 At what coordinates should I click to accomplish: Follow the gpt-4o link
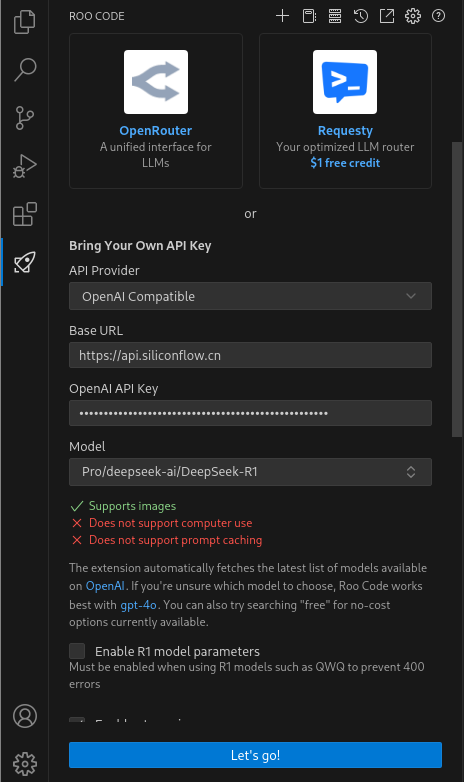tap(138, 604)
